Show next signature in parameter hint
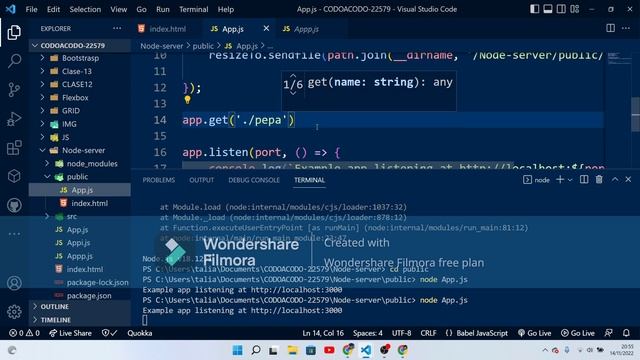Viewport: 640px width, 360px height. 293,93
